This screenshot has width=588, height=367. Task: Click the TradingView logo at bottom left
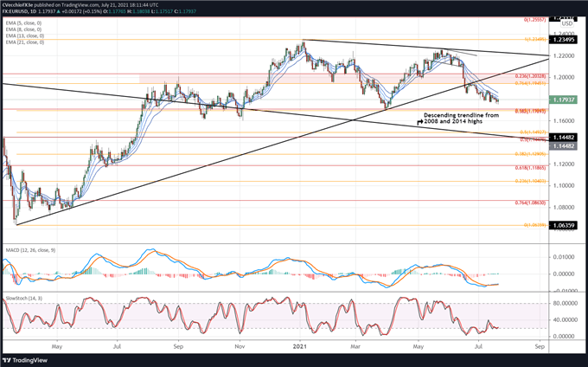pyautogui.click(x=25, y=360)
